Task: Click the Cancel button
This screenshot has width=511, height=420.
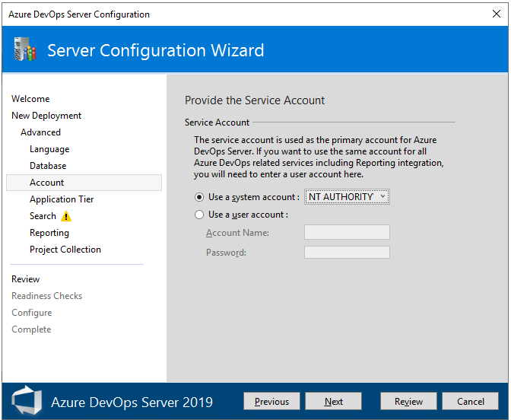Action: 471,402
